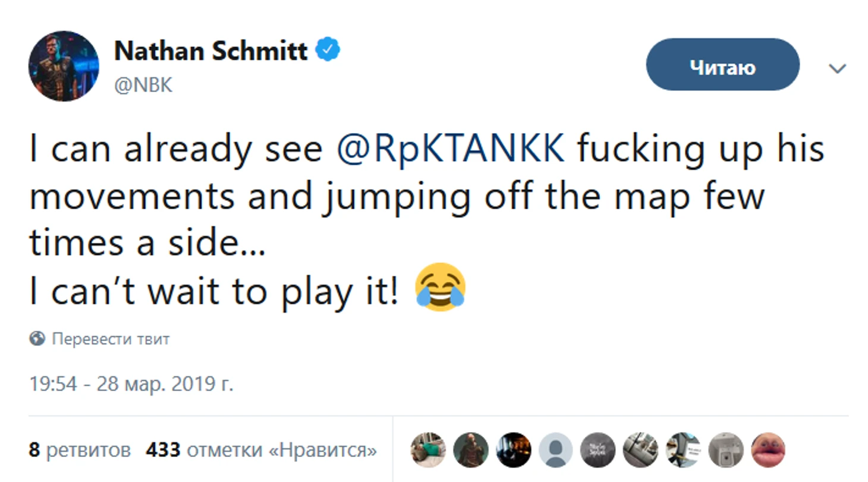Open Nathan Schmitt's profile avatar

[x=64, y=66]
